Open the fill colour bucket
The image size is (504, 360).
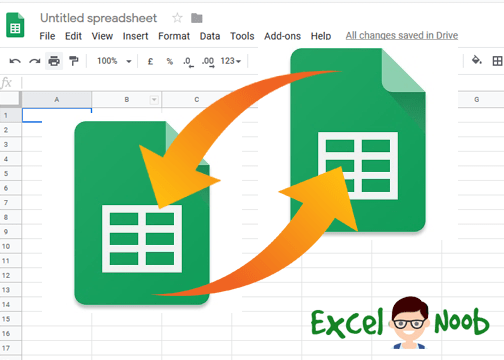477,61
